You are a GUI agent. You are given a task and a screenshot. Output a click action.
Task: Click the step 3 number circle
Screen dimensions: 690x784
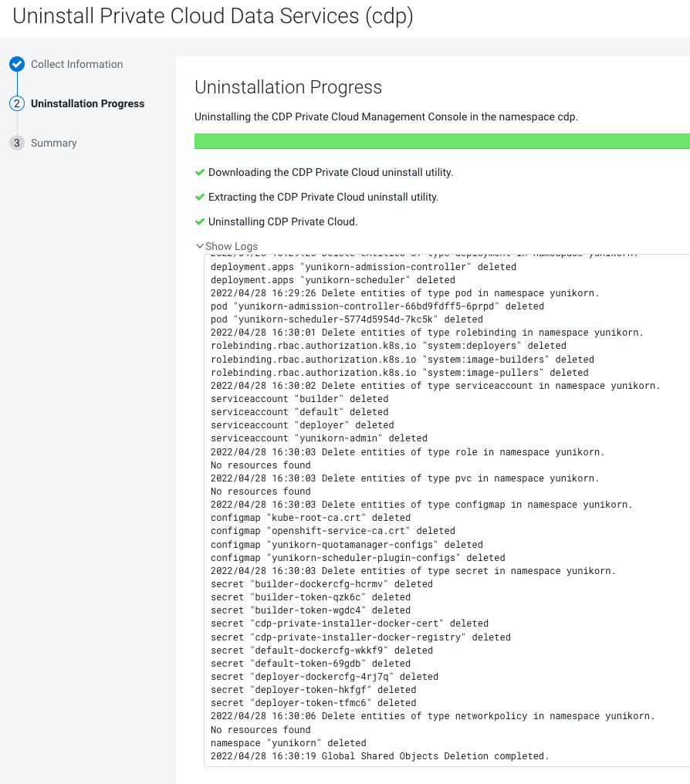[x=17, y=143]
